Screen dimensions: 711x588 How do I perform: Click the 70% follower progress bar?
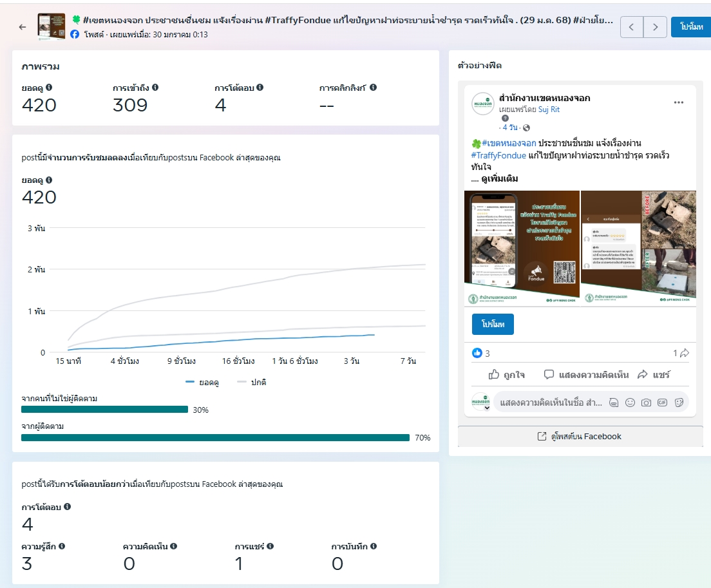point(215,437)
